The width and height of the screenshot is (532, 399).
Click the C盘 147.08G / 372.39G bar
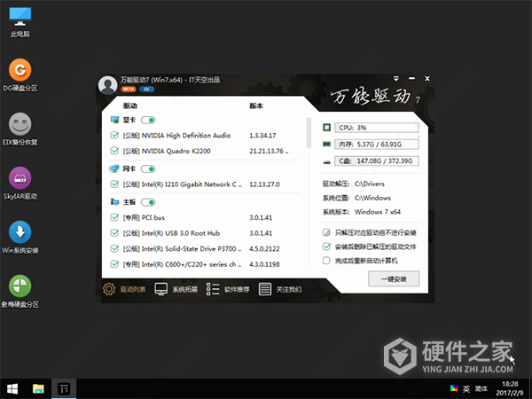point(377,160)
